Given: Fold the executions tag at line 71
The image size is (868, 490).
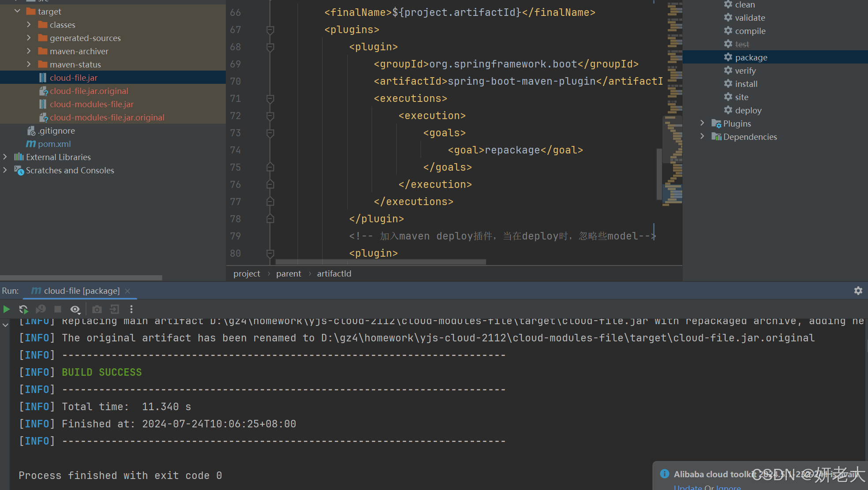Looking at the screenshot, I should 270,98.
